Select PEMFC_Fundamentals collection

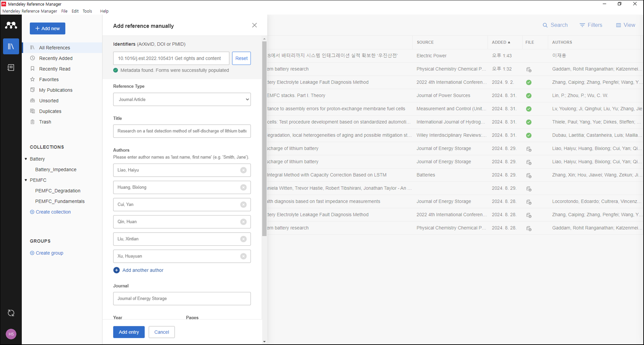60,201
